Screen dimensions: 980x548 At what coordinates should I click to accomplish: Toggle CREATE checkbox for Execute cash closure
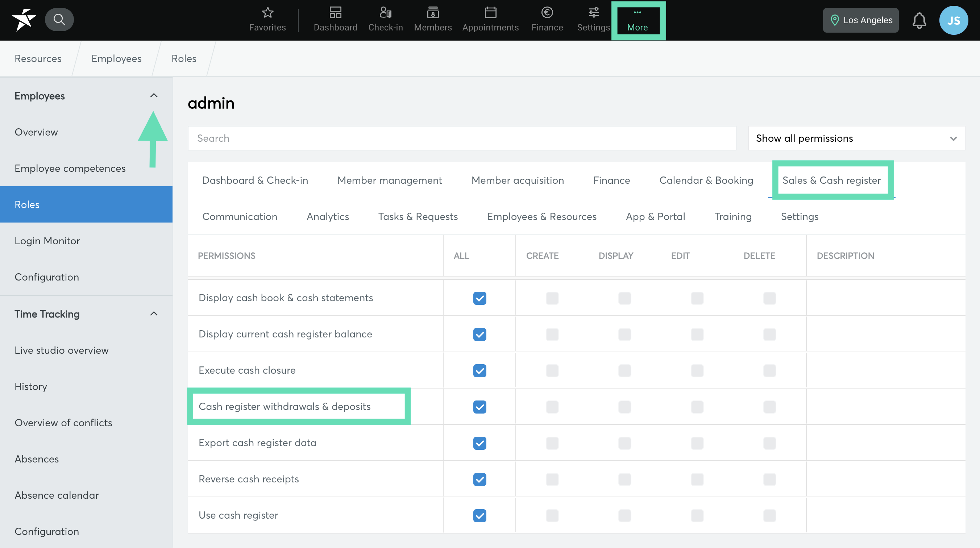pyautogui.click(x=552, y=370)
